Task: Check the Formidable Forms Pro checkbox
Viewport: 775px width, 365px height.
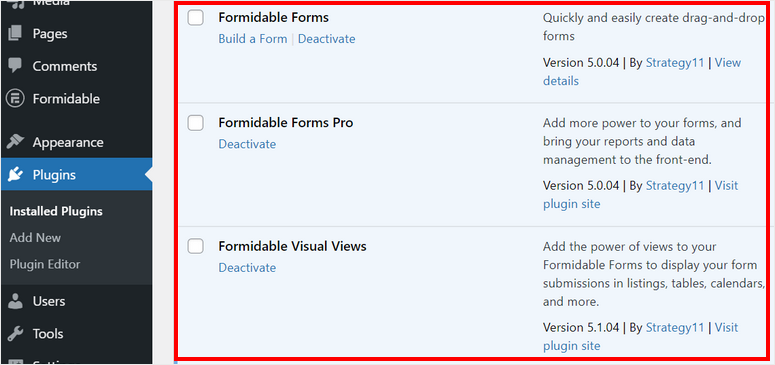Action: (x=196, y=123)
